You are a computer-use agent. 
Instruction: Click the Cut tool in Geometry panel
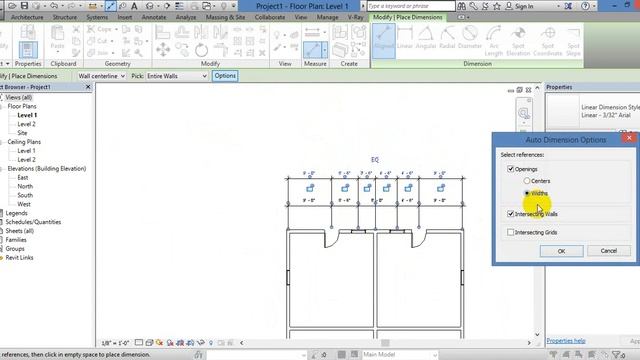point(98,41)
